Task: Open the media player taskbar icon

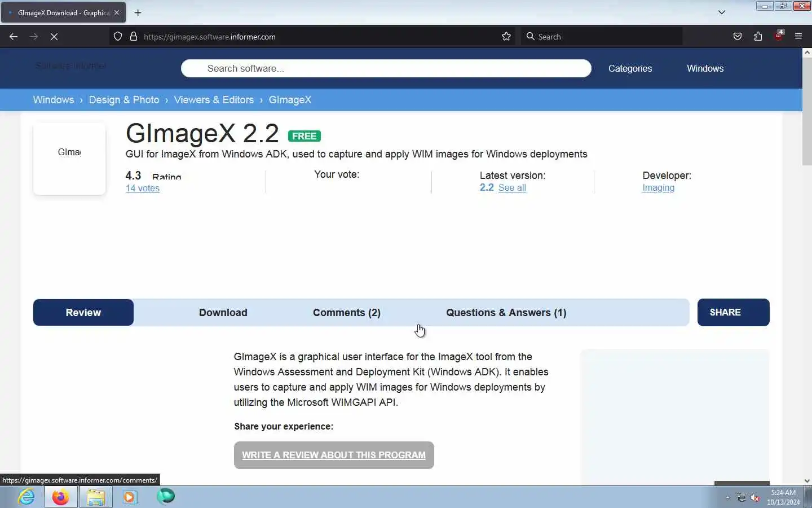Action: click(130, 497)
